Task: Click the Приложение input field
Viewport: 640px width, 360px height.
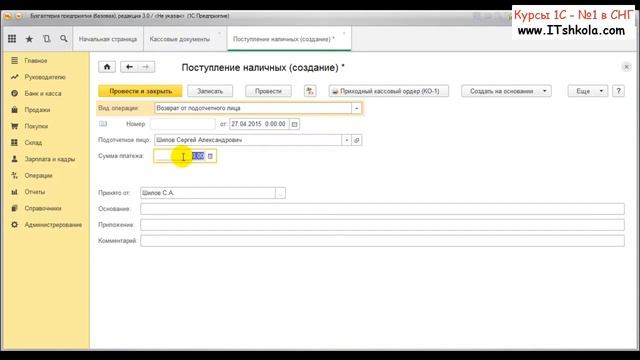Action: [x=382, y=225]
